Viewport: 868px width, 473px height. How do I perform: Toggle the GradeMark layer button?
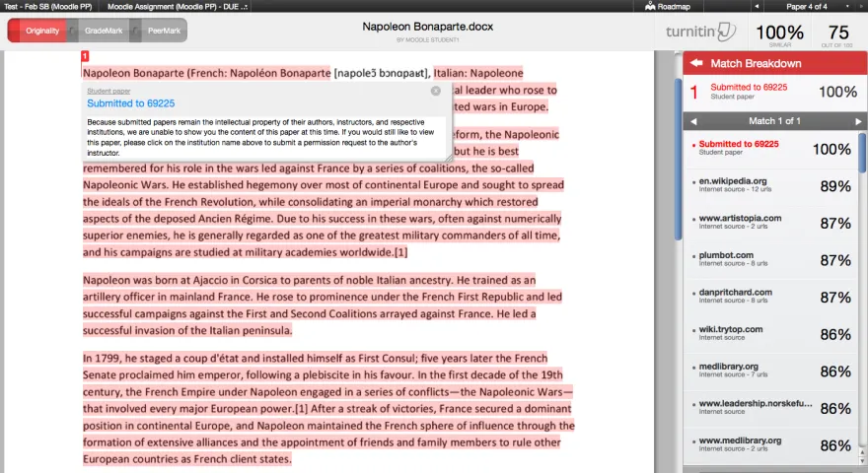pyautogui.click(x=103, y=31)
